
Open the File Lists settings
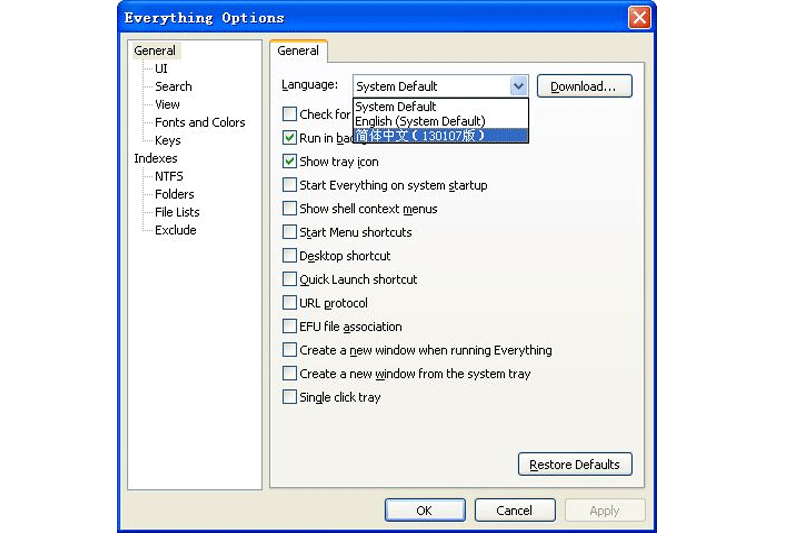click(177, 212)
